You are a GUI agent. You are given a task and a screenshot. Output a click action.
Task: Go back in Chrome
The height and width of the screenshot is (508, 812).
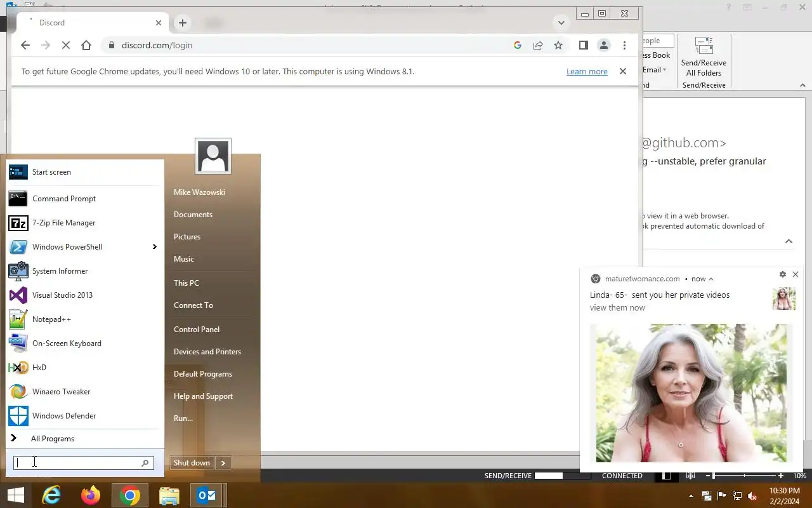point(25,45)
